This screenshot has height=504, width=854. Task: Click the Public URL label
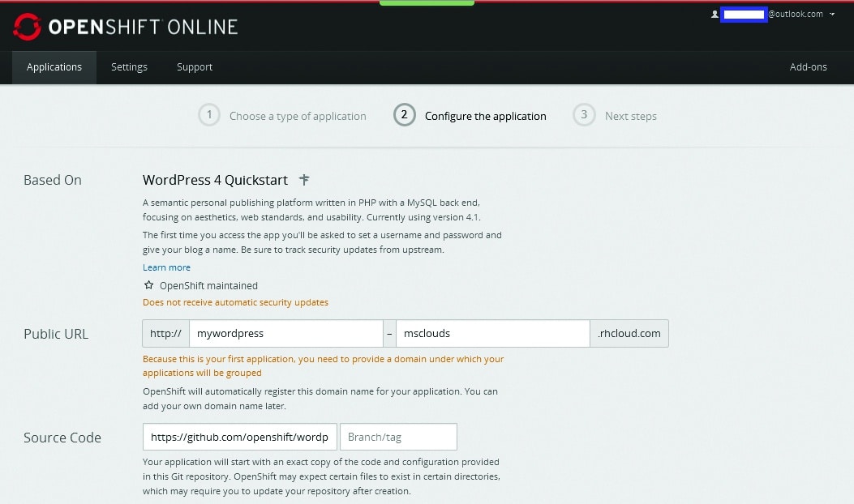click(56, 334)
